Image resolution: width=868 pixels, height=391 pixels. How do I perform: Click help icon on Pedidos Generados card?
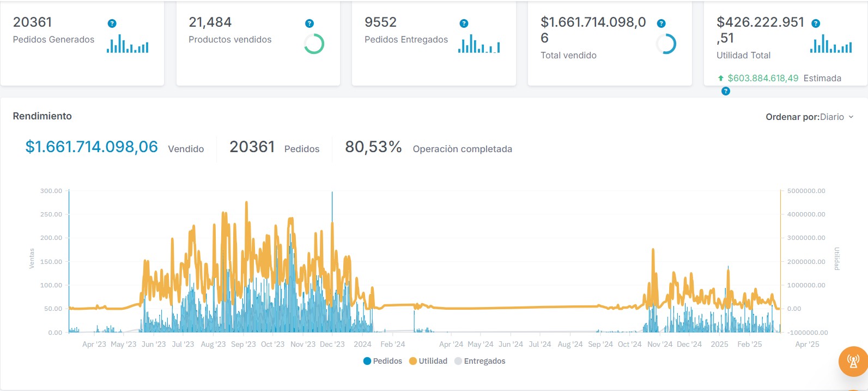[112, 23]
